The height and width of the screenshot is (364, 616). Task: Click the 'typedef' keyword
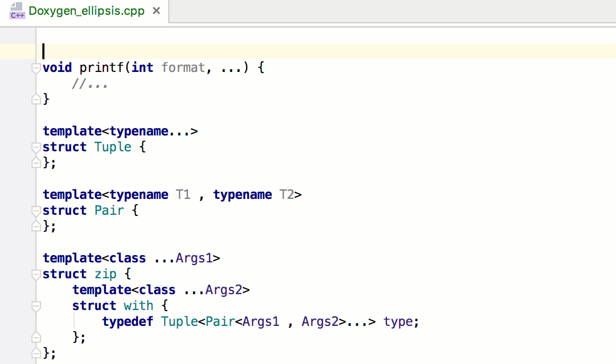(128, 322)
